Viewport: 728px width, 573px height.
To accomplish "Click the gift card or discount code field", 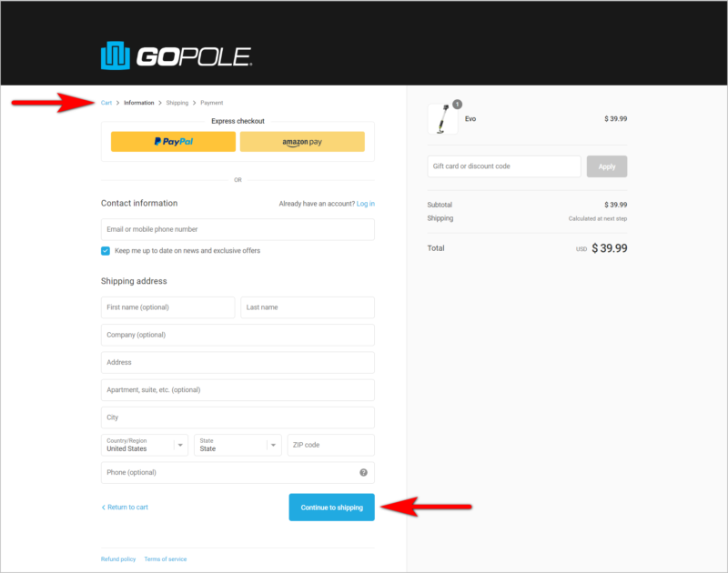I will tap(503, 166).
